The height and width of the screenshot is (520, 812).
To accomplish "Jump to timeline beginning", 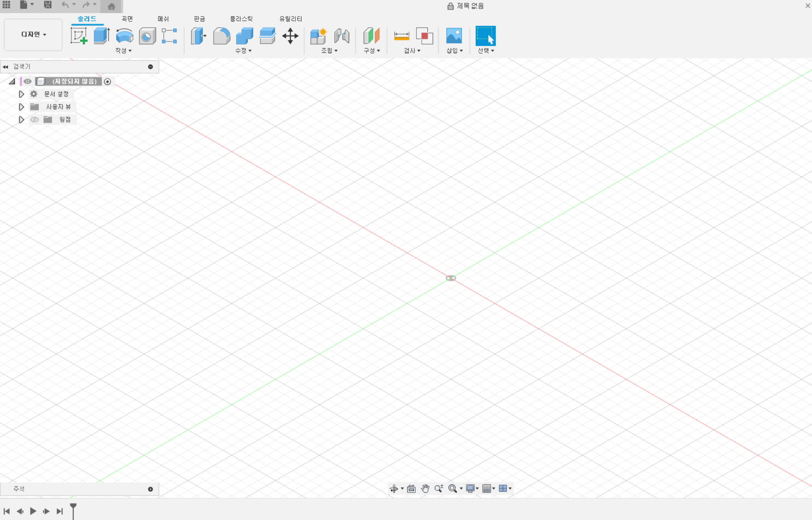I will (6, 511).
